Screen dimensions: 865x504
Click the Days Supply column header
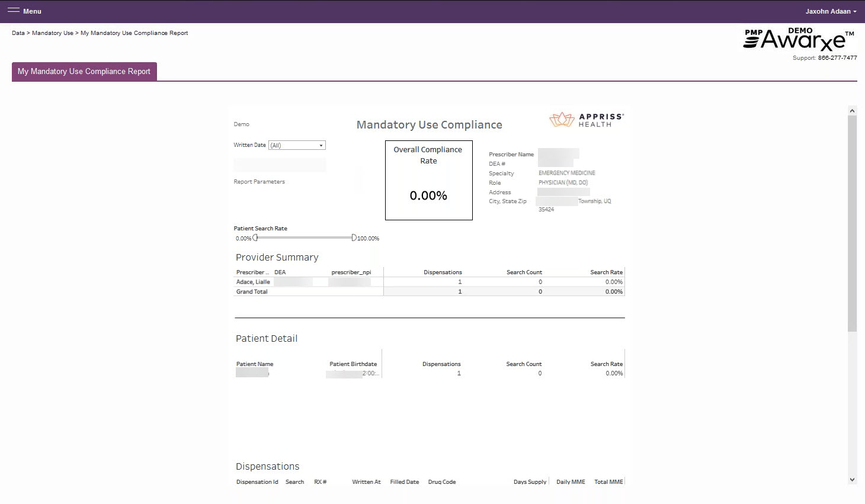point(530,482)
